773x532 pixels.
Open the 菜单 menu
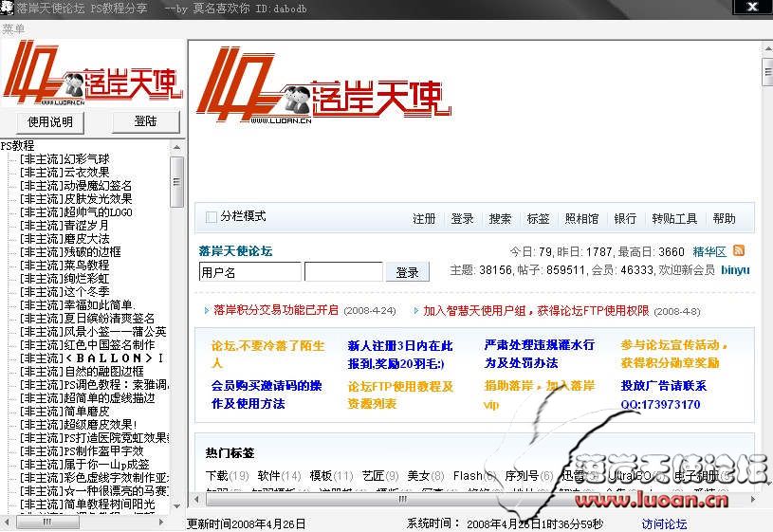(x=13, y=29)
